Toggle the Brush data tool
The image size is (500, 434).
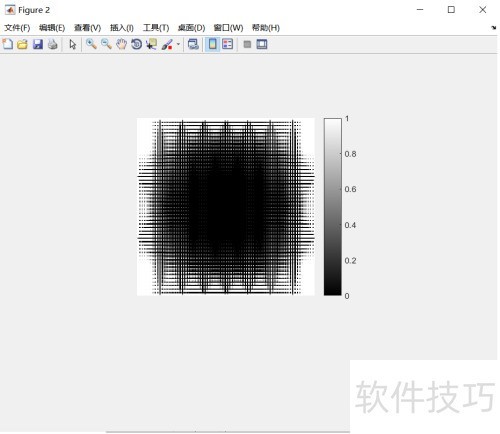(167, 44)
